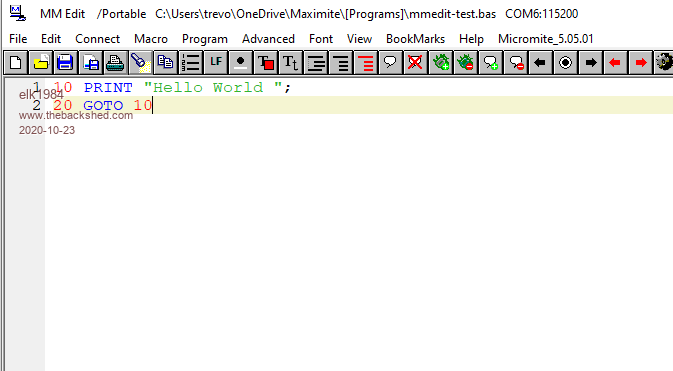Open the File menu
Screen dimensions: 673x371
coord(18,39)
